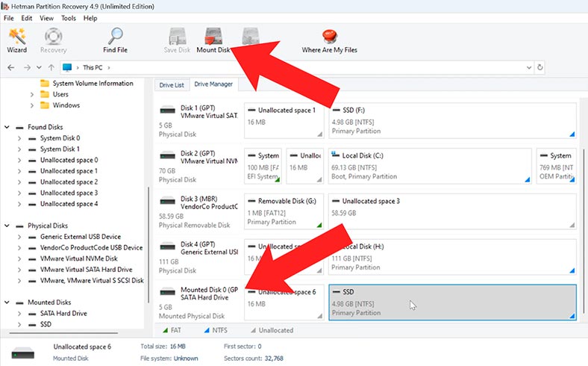The width and height of the screenshot is (588, 366).
Task: Open the recent locations dropdown arrow
Action: pyautogui.click(x=39, y=67)
